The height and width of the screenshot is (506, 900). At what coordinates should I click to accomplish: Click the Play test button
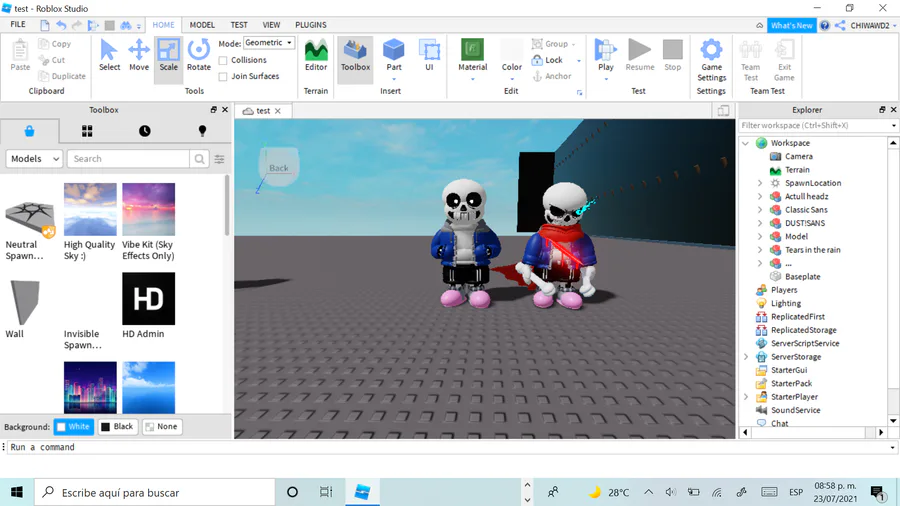coord(606,56)
